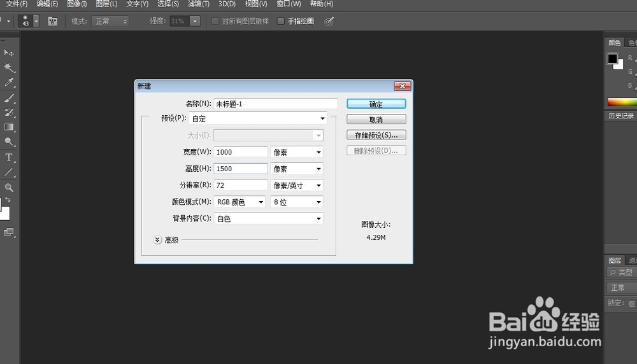Click 取消 to cancel the dialog
Image resolution: width=637 pixels, height=364 pixels.
[x=376, y=119]
